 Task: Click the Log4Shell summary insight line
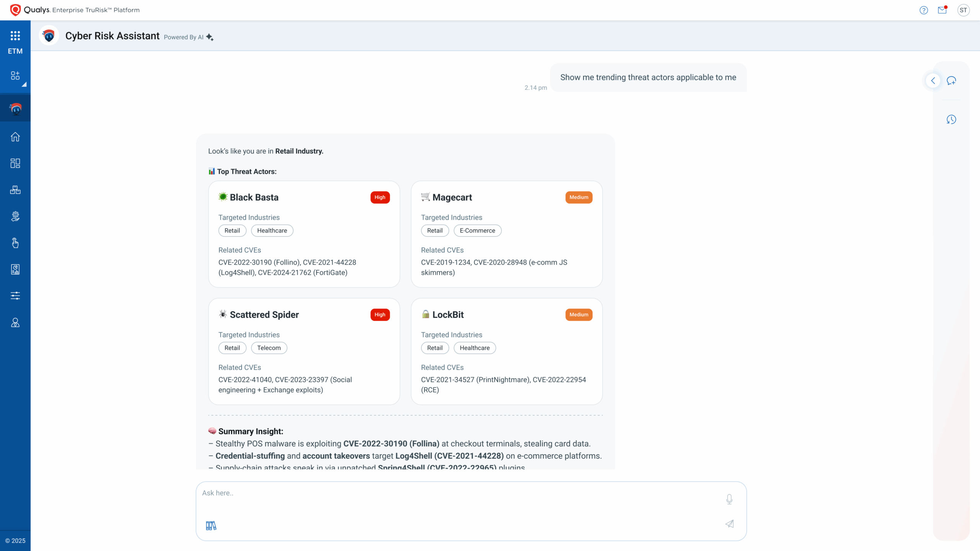[x=405, y=456]
